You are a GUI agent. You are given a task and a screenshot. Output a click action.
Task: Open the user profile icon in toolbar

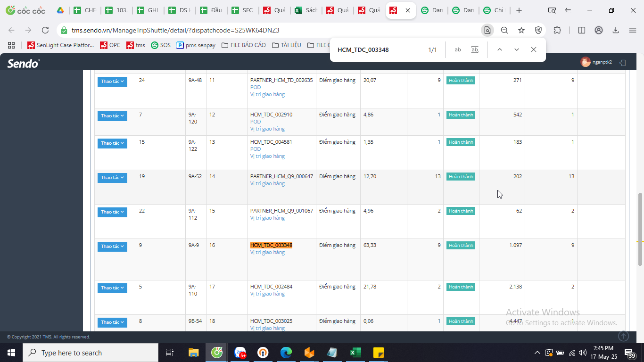[x=599, y=30]
